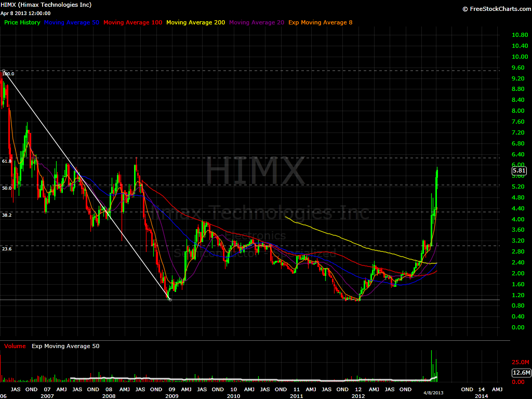Viewport: 532px width, 399px height.
Task: Select the Moving Average 100 legend entry
Action: (132, 22)
